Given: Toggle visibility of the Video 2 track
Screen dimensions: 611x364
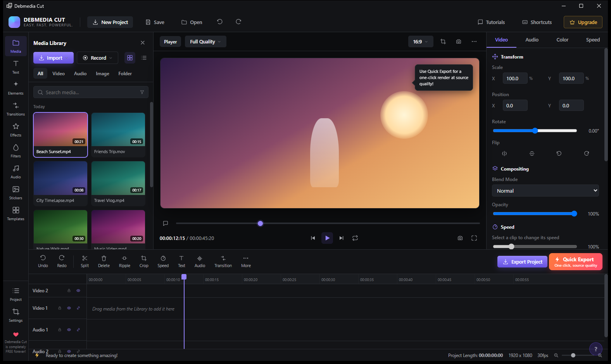Looking at the screenshot, I should (78, 291).
